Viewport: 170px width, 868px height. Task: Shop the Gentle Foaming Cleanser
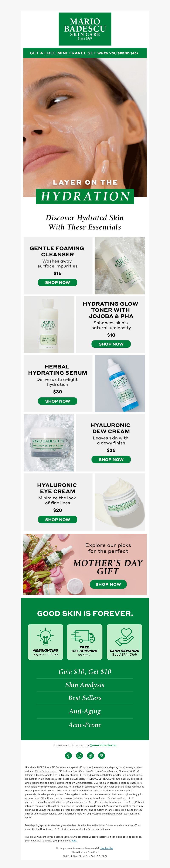[x=57, y=282]
